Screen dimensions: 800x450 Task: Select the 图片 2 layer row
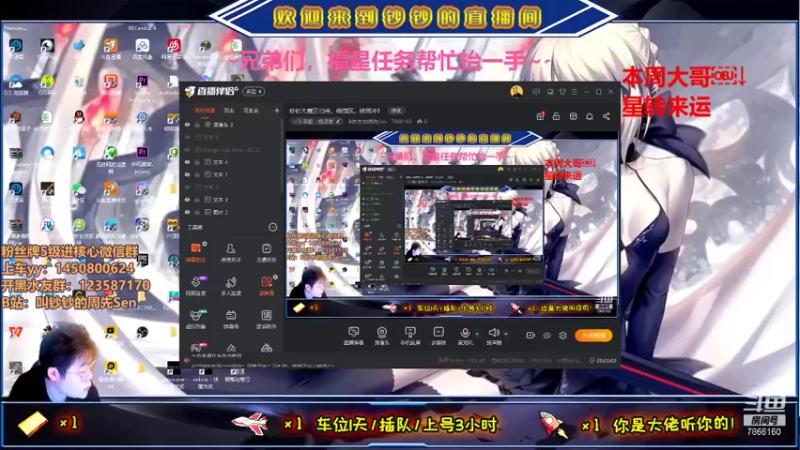coord(232,212)
